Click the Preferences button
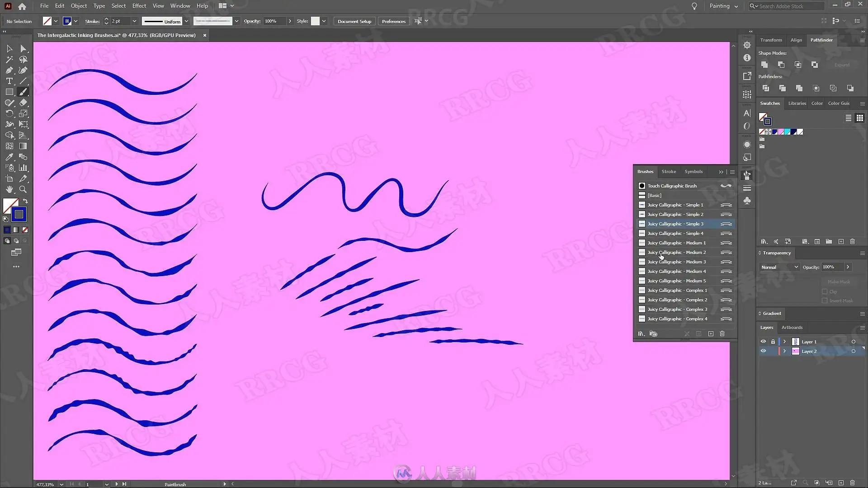868x488 pixels. pyautogui.click(x=394, y=21)
